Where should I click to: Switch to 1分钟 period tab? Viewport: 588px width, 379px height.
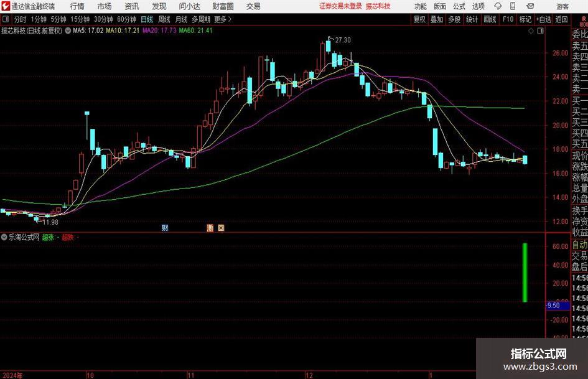(x=39, y=19)
